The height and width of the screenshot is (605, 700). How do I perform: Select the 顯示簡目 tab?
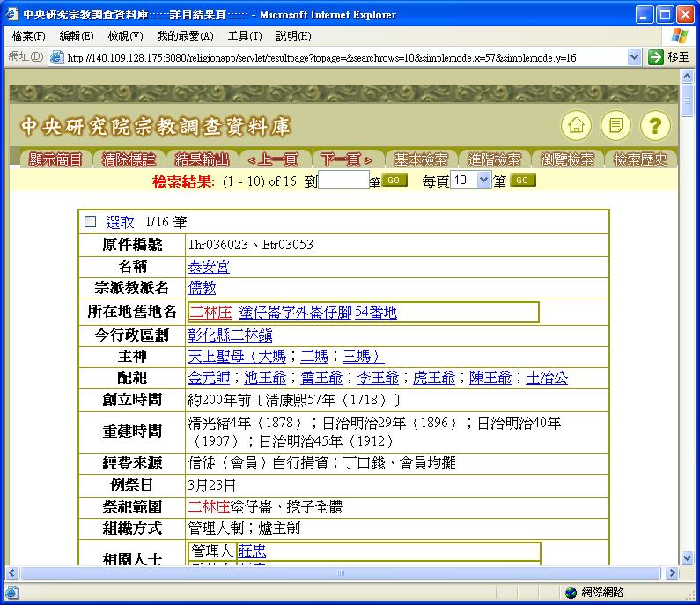pos(55,159)
